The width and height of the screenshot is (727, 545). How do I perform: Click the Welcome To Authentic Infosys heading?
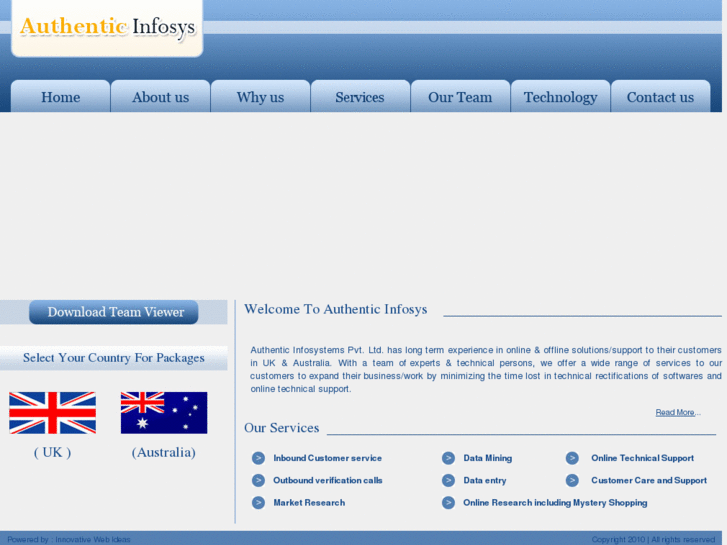[336, 309]
